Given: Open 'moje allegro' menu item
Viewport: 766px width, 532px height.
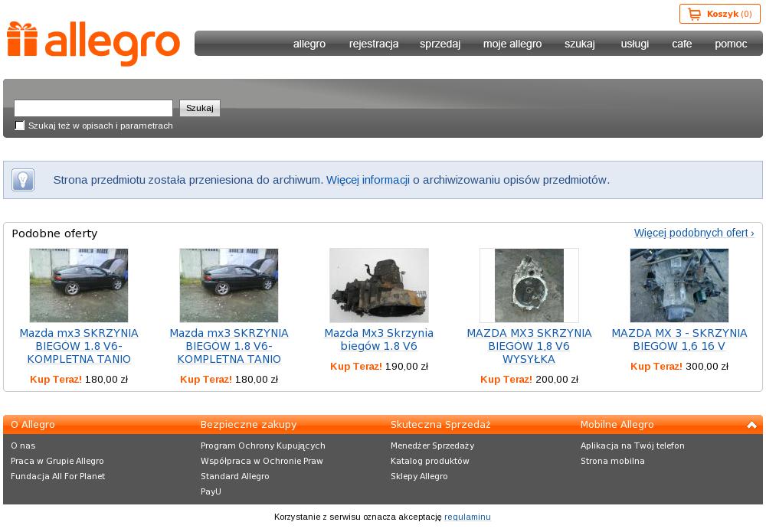Looking at the screenshot, I should [512, 44].
